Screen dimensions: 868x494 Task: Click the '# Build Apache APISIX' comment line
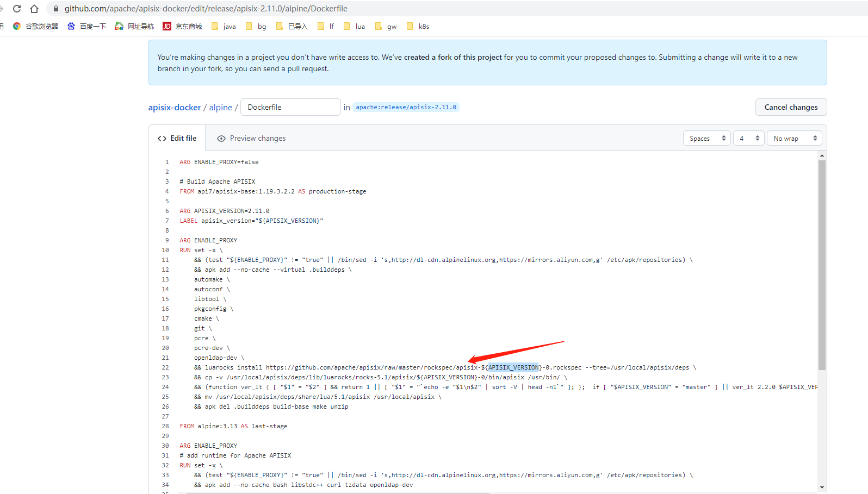(x=218, y=182)
